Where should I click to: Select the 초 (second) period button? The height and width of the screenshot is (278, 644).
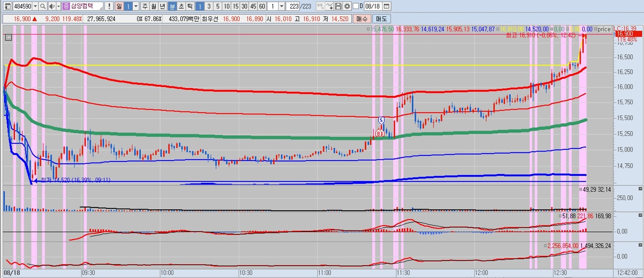(x=181, y=6)
